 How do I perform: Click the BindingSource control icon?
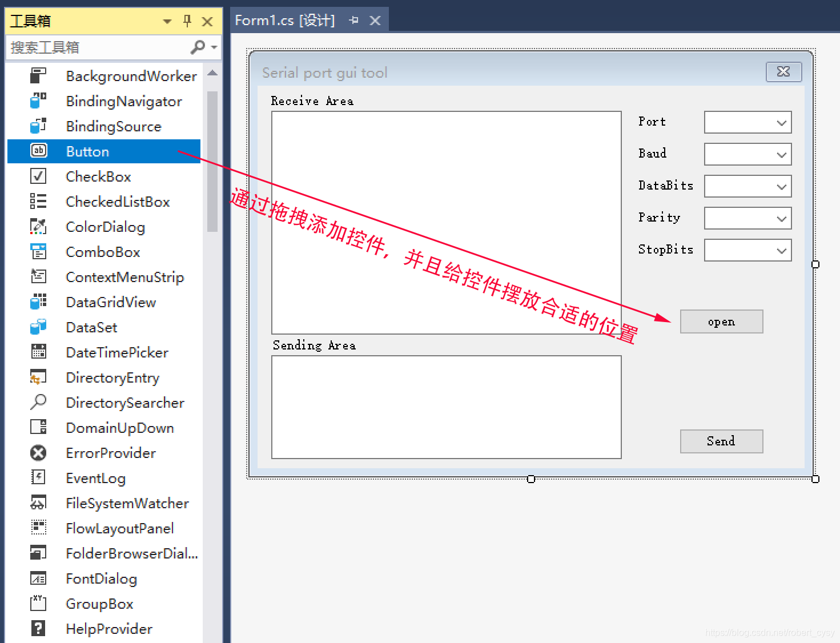pyautogui.click(x=38, y=126)
